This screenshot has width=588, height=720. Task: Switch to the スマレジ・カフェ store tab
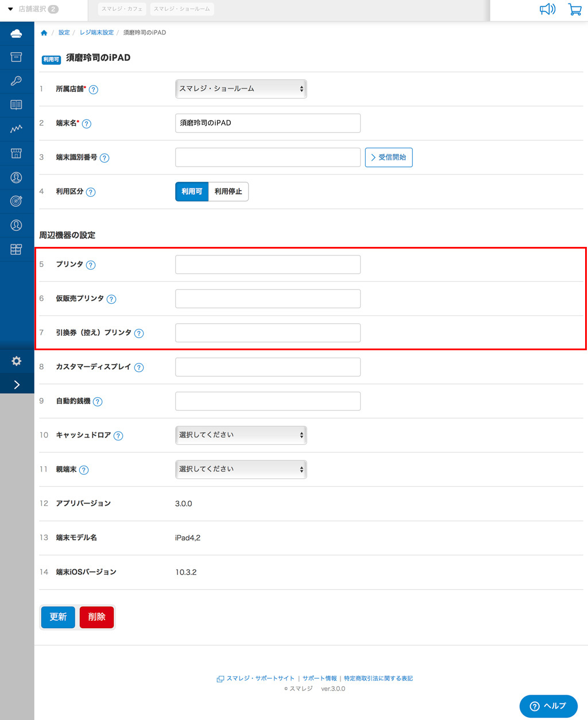coord(122,9)
